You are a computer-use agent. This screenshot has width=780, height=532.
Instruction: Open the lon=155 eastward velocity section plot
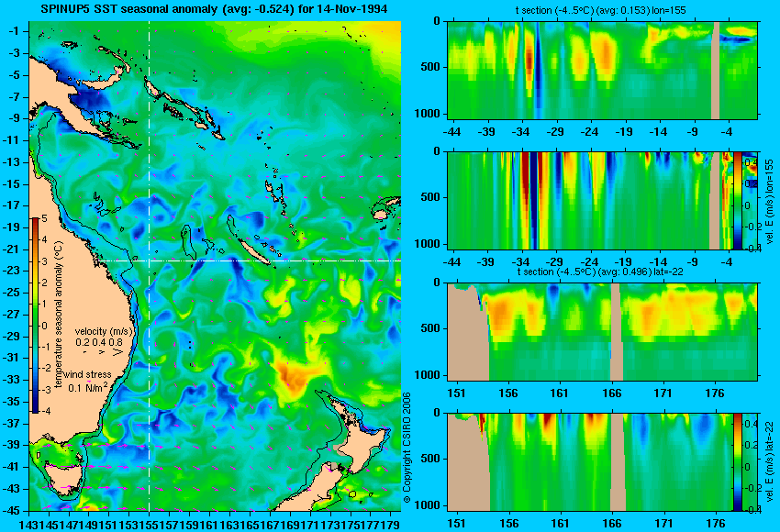pyautogui.click(x=602, y=201)
